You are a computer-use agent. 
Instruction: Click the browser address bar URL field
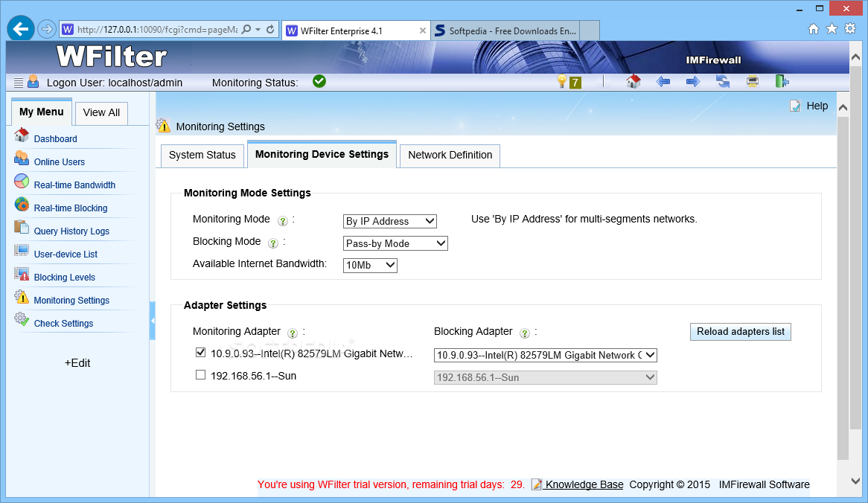coord(157,29)
